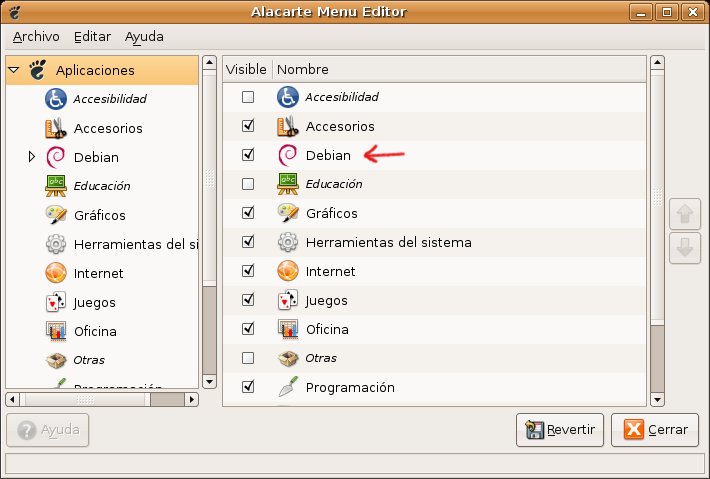Enable the Accesibilidad visibility checkbox
710x479 pixels.
point(248,98)
